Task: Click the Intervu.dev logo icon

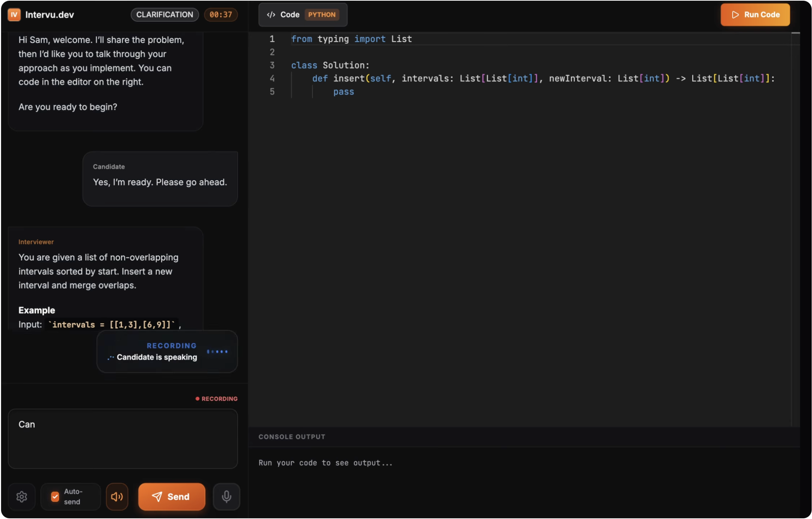Action: 14,14
